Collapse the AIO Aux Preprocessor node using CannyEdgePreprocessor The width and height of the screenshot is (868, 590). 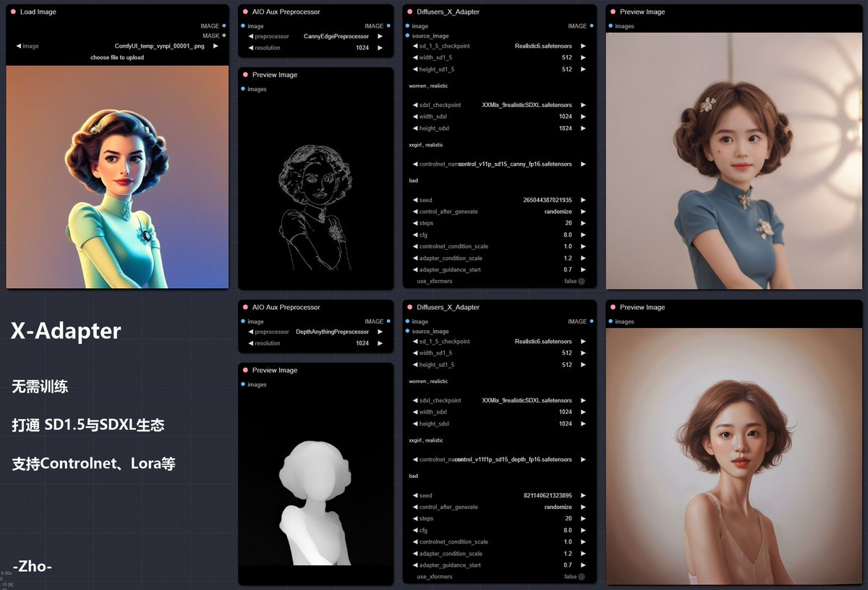(x=246, y=12)
